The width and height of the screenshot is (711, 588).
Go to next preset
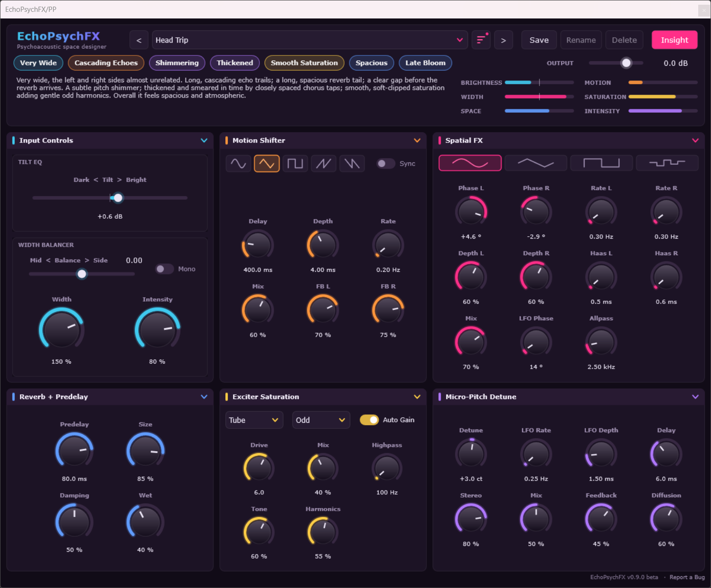(503, 40)
